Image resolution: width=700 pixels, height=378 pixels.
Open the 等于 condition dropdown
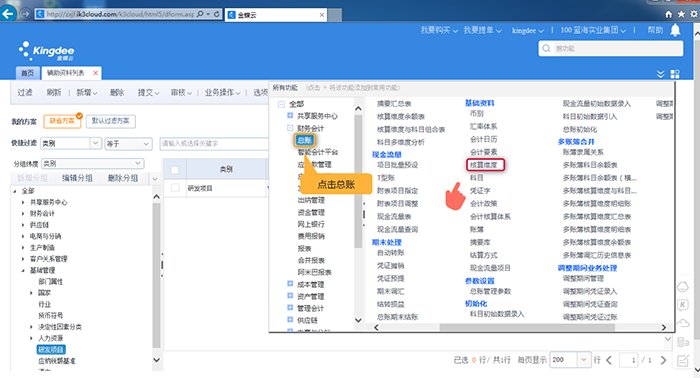pos(146,144)
